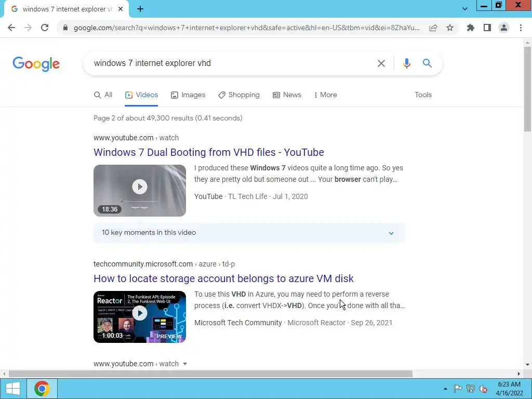Select the Videos tab
The image size is (532, 399).
click(141, 95)
